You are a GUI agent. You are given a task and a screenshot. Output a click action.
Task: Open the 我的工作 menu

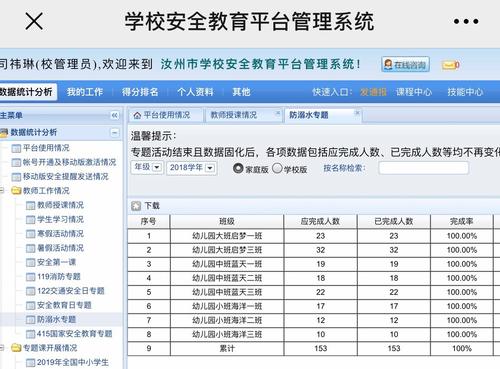click(85, 92)
